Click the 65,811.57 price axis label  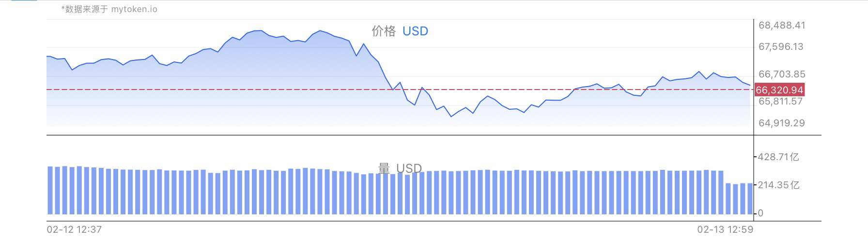click(780, 101)
